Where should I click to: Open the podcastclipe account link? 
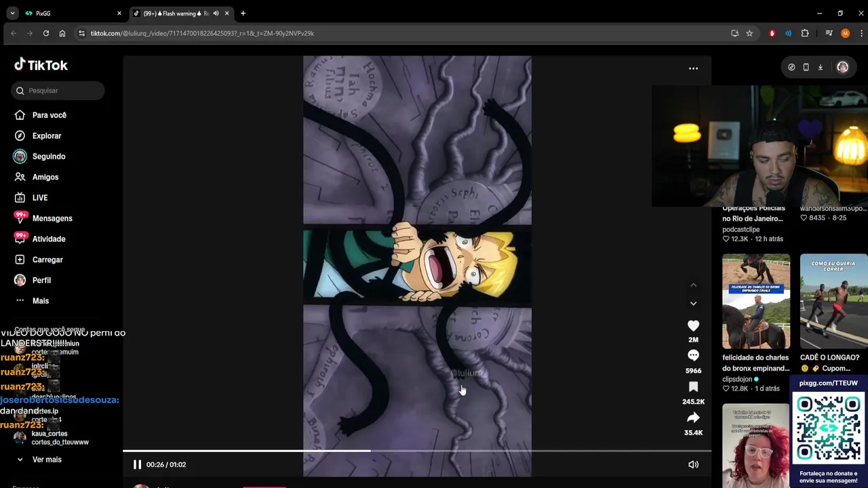point(741,230)
